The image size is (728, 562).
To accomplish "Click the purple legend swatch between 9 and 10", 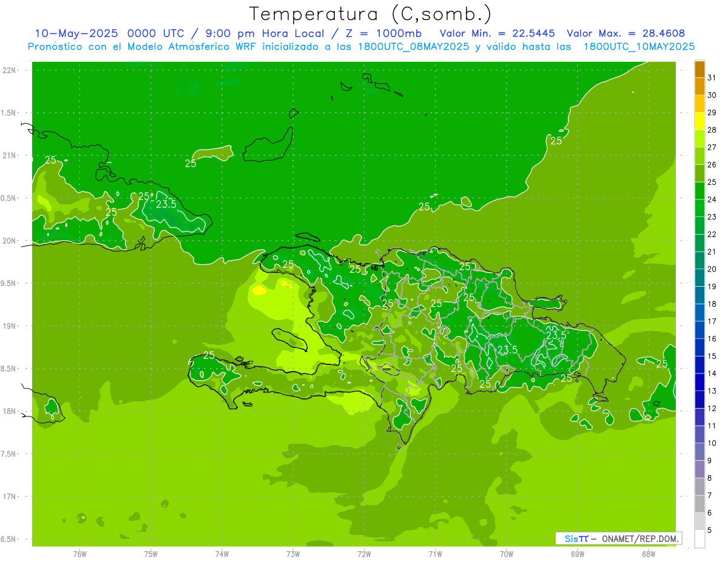I will click(x=699, y=452).
